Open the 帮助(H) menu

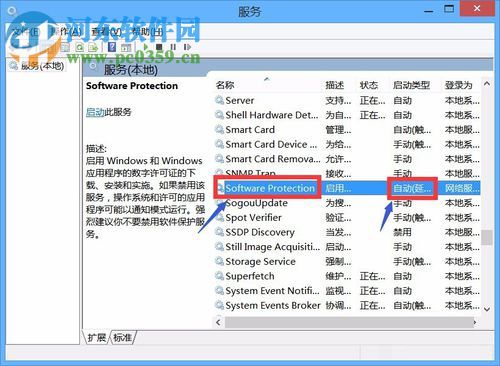(x=147, y=32)
